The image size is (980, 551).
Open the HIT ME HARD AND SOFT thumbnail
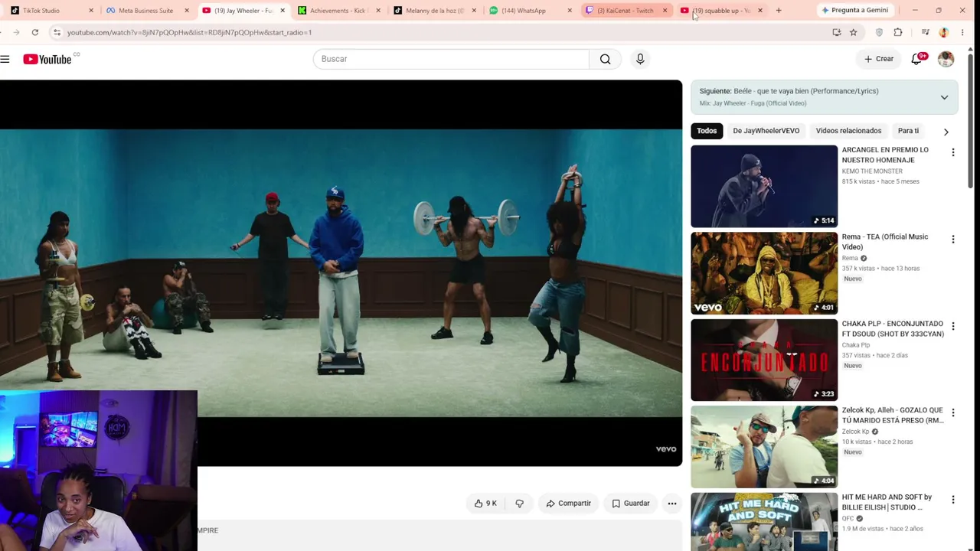pyautogui.click(x=764, y=522)
